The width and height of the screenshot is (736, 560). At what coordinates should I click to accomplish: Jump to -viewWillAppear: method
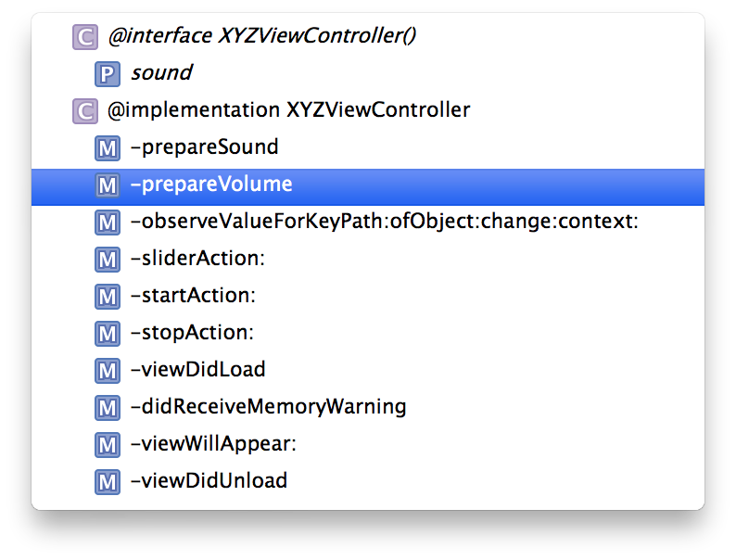click(x=213, y=444)
